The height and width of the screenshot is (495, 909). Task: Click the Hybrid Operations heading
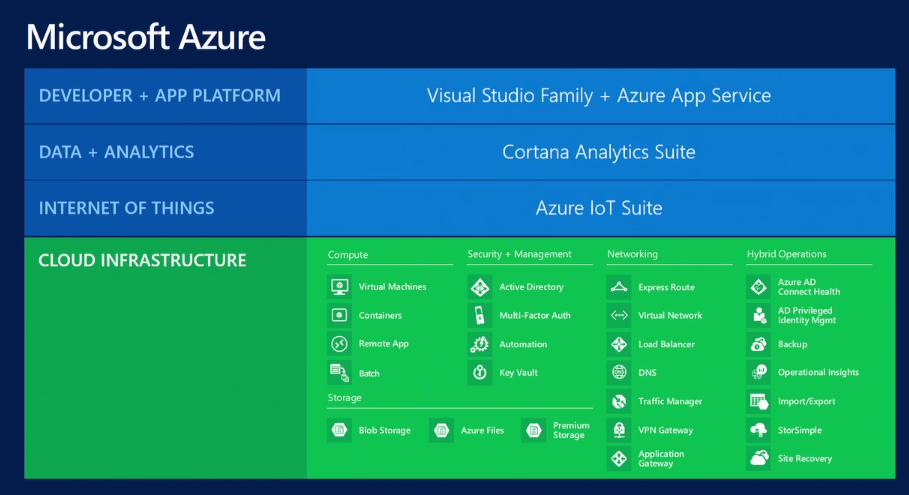(x=787, y=254)
